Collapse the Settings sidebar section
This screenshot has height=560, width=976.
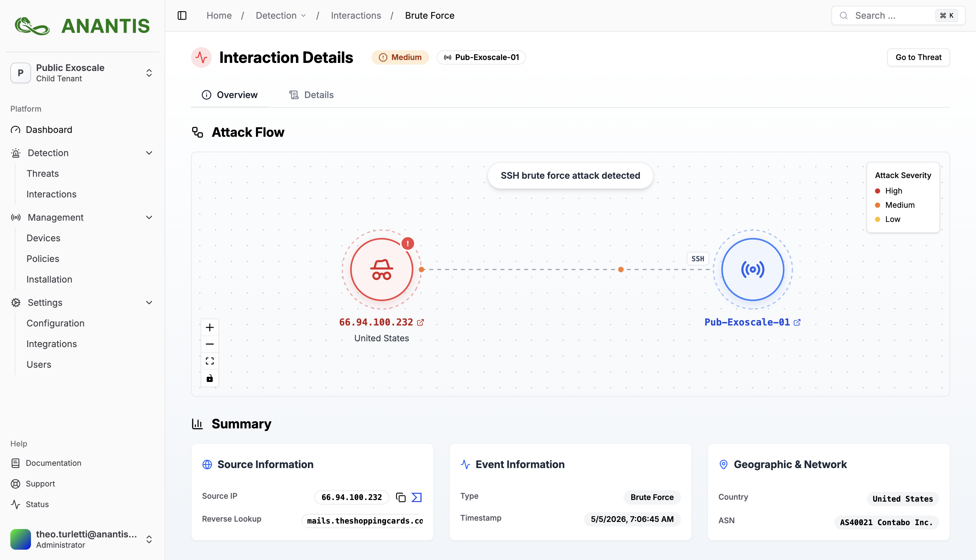click(x=149, y=303)
